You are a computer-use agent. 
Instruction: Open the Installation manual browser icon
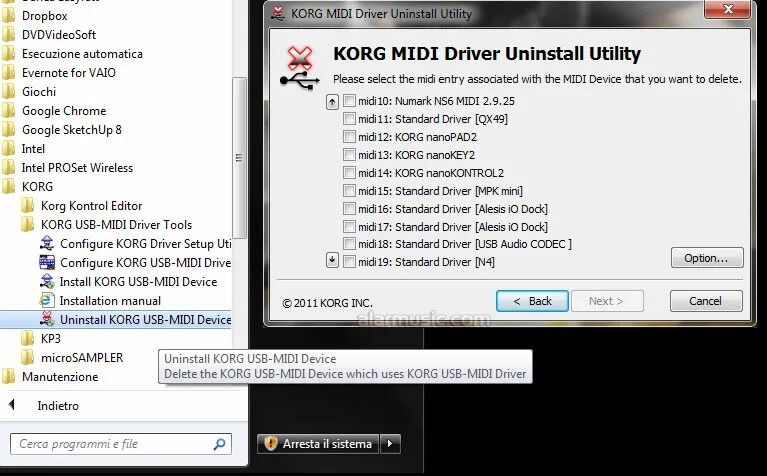click(47, 300)
